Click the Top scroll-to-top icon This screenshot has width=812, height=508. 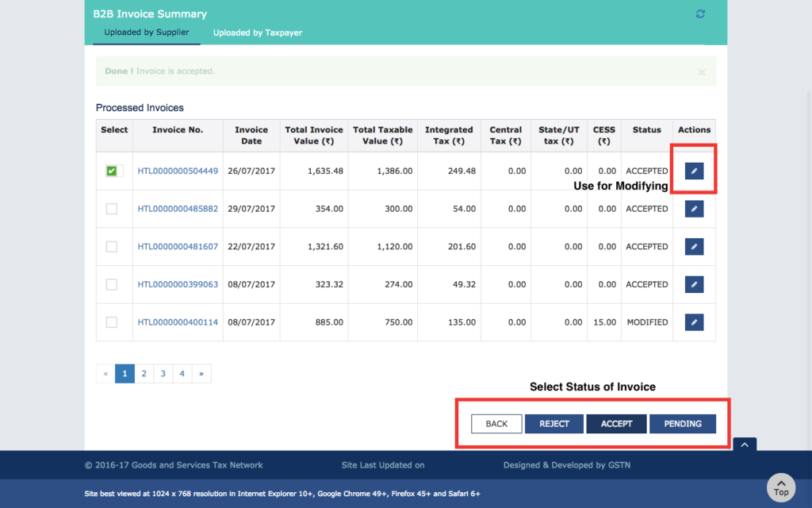tap(781, 487)
